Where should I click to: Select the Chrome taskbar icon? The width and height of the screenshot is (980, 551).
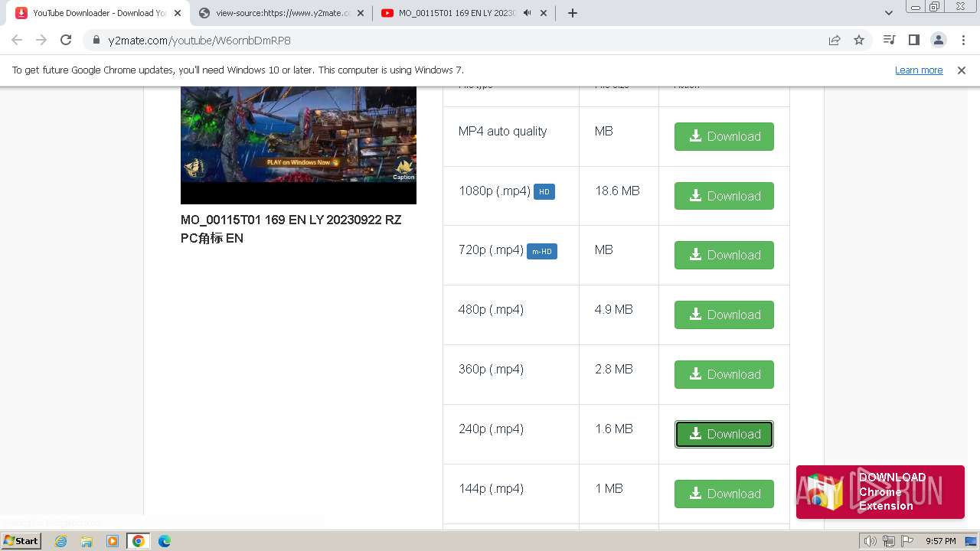tap(139, 541)
